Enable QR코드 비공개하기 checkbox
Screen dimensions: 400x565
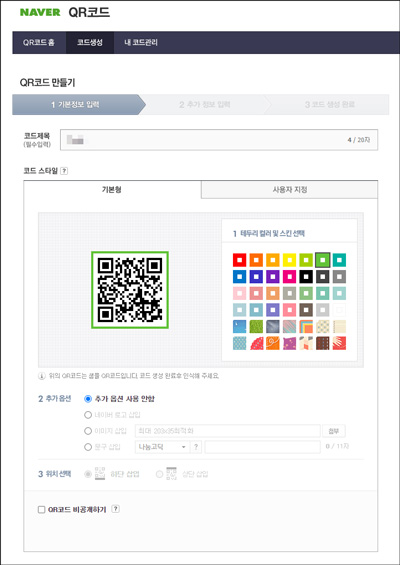click(x=41, y=510)
